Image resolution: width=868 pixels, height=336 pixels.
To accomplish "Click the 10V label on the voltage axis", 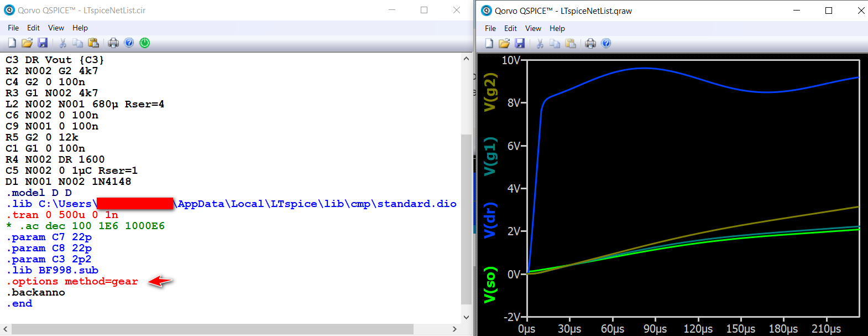I will coord(510,60).
